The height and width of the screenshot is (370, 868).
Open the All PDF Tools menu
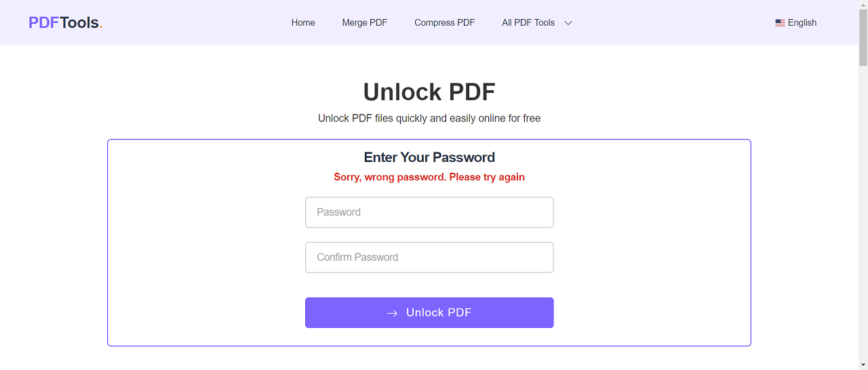pos(528,23)
